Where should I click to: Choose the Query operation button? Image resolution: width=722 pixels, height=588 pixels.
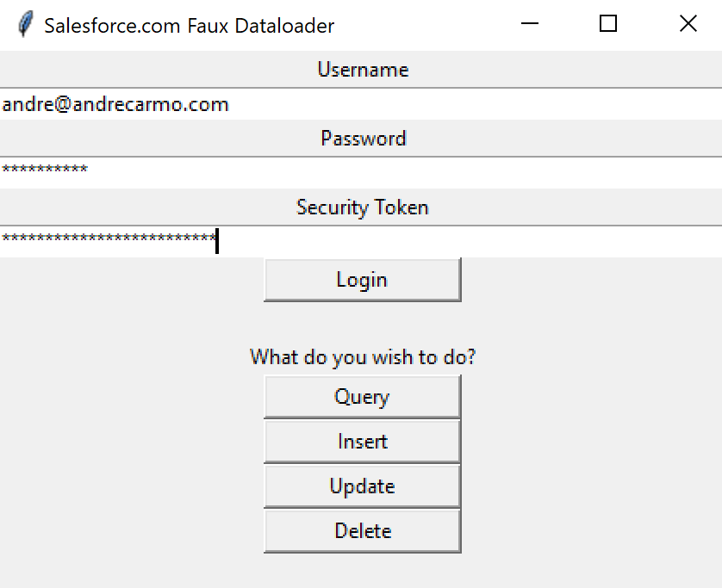(x=362, y=397)
